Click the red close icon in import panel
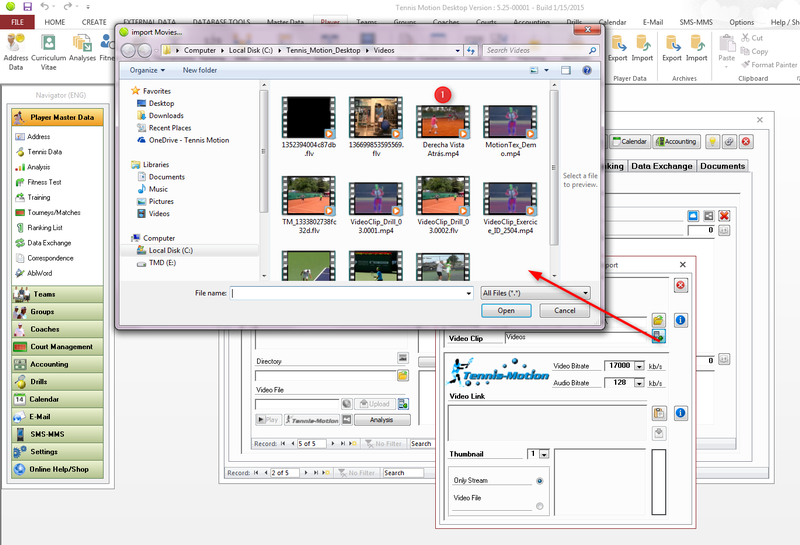Screen dimensions: 800x545 680,285
